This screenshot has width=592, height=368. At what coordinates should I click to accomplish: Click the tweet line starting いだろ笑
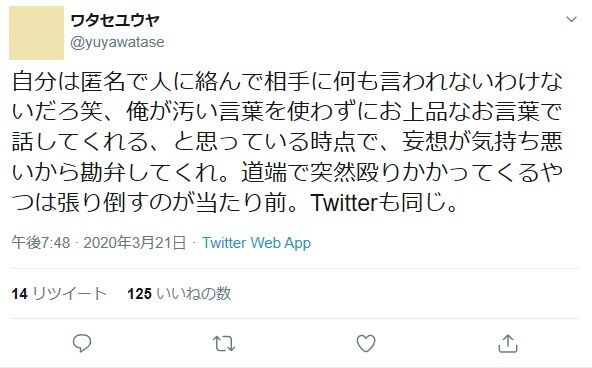[x=287, y=112]
